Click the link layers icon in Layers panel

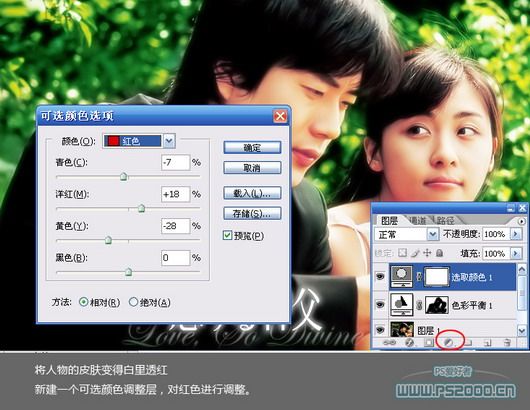pyautogui.click(x=389, y=343)
